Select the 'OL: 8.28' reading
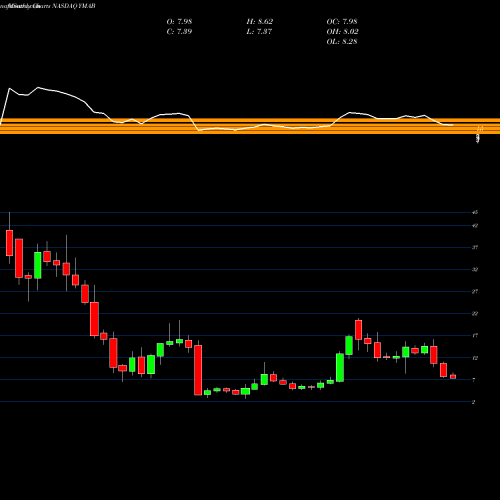The height and width of the screenshot is (500, 500). pos(342,41)
